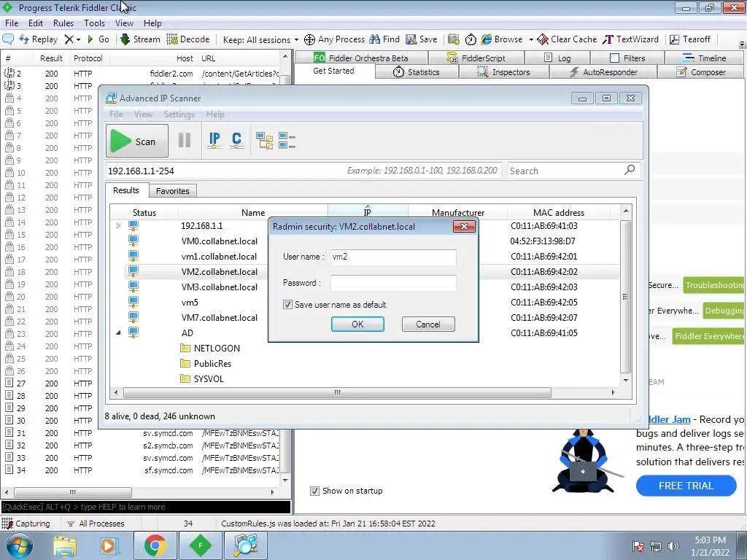Switch to Filters tab
Screen dimensions: 747x560
627,58
